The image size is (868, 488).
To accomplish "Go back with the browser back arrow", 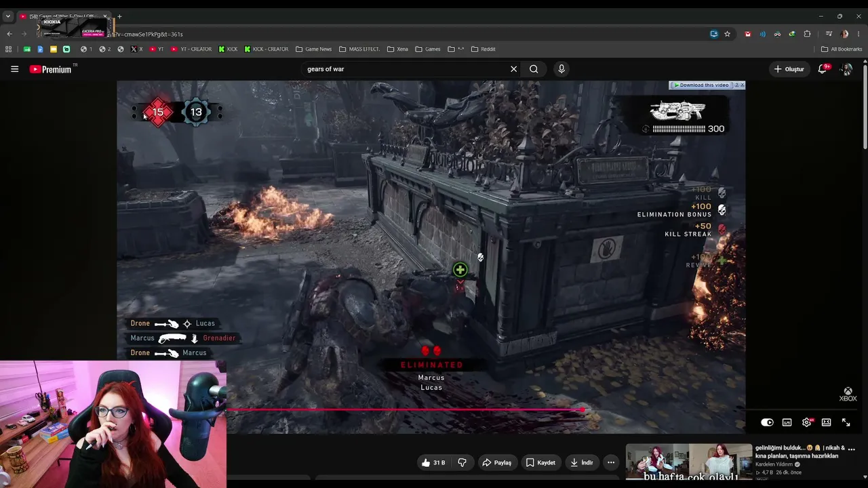I will pos(9,34).
